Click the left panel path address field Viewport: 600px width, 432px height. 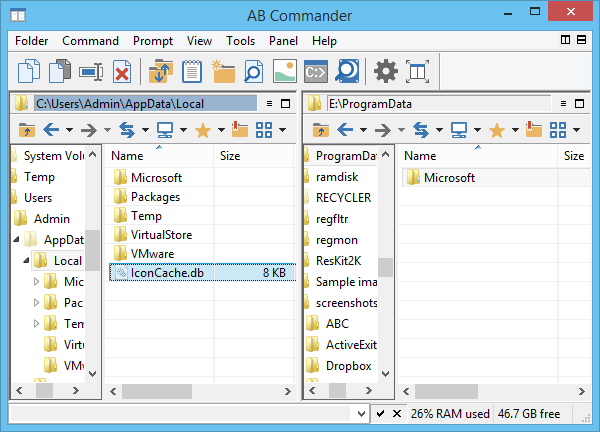pos(145,104)
